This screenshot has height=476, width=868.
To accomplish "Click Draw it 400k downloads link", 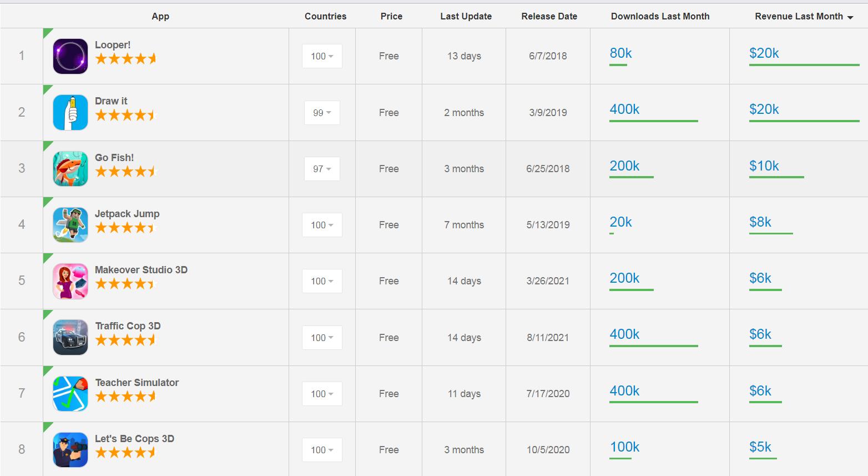I will pos(624,109).
